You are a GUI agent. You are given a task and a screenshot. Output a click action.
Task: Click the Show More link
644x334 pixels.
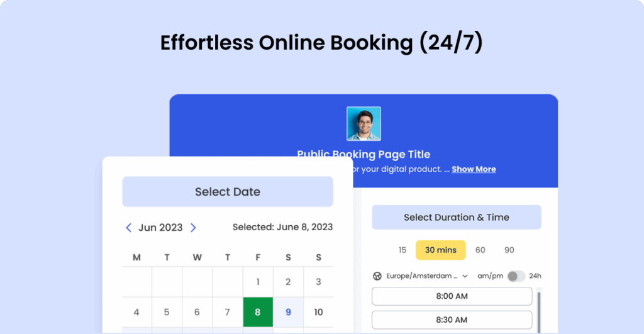point(474,169)
